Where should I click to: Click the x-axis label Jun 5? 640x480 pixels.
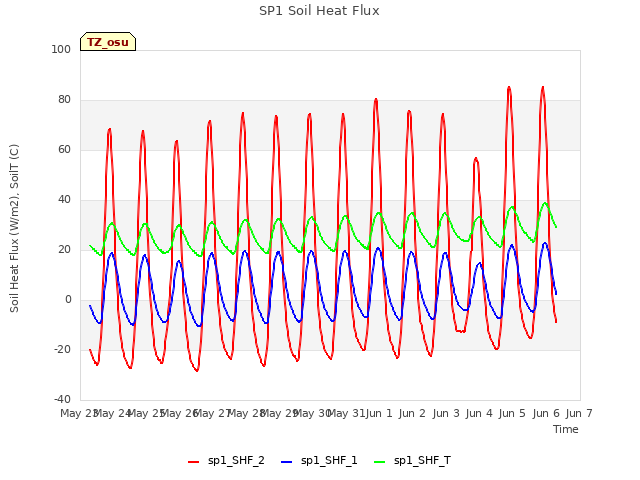pos(512,413)
